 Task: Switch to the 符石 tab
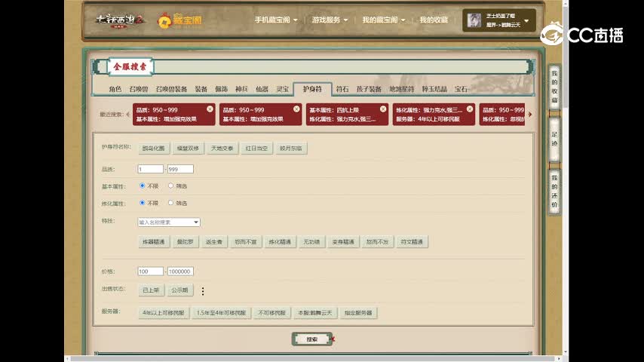pyautogui.click(x=342, y=89)
